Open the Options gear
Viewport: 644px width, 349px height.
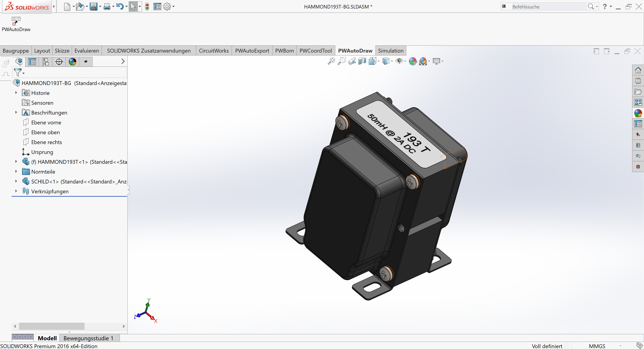click(167, 7)
